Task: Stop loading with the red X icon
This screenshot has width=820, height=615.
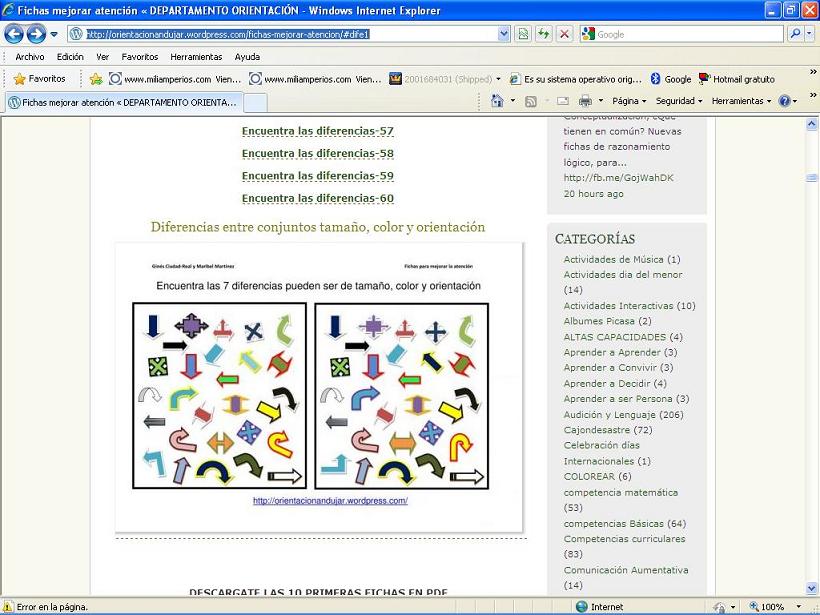Action: pos(564,35)
